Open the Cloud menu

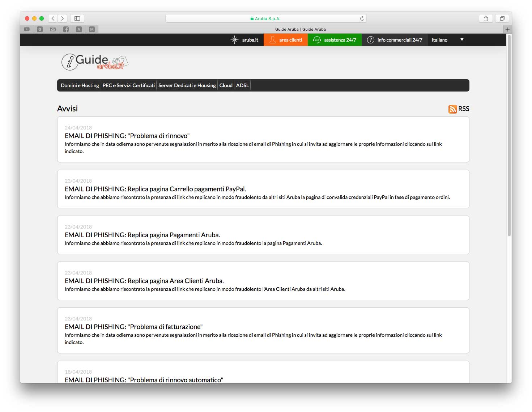pos(226,85)
